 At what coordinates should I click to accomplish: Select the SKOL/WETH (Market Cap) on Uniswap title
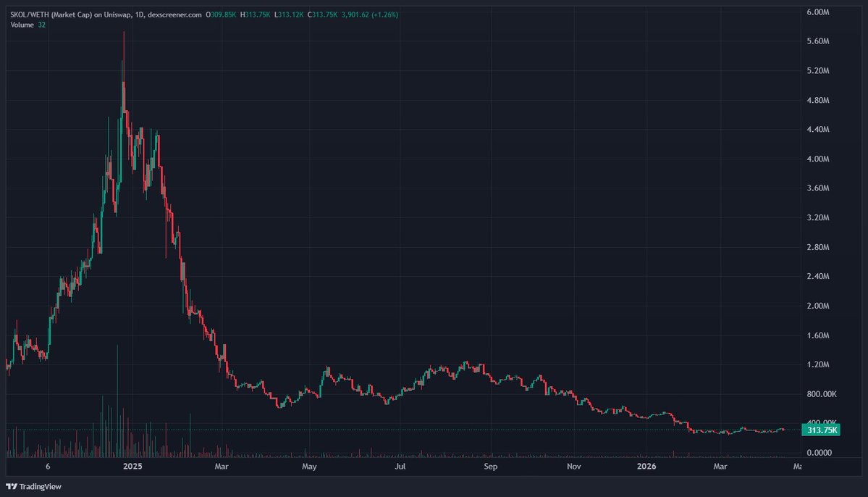pyautogui.click(x=71, y=15)
